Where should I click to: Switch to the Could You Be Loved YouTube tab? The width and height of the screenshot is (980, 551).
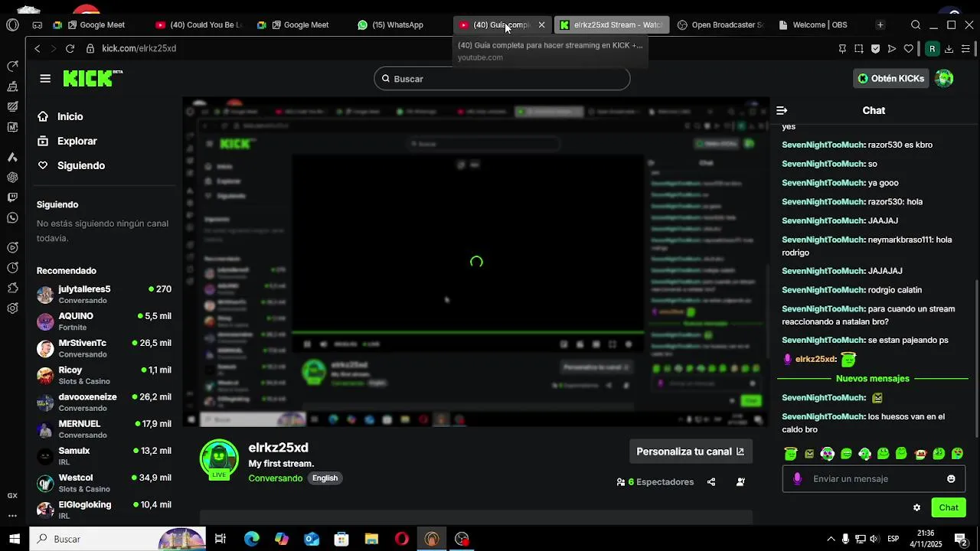(x=198, y=24)
